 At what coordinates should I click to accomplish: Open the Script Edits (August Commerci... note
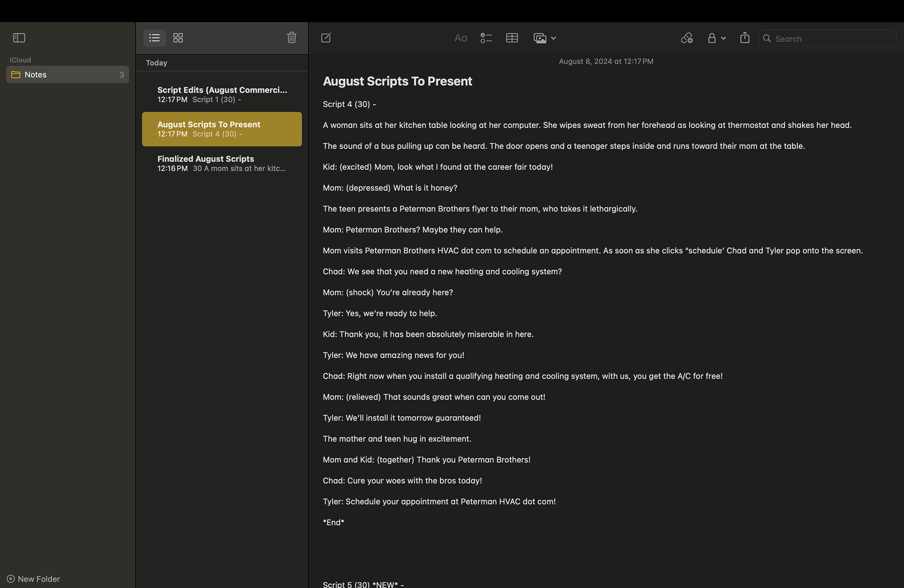(x=222, y=94)
